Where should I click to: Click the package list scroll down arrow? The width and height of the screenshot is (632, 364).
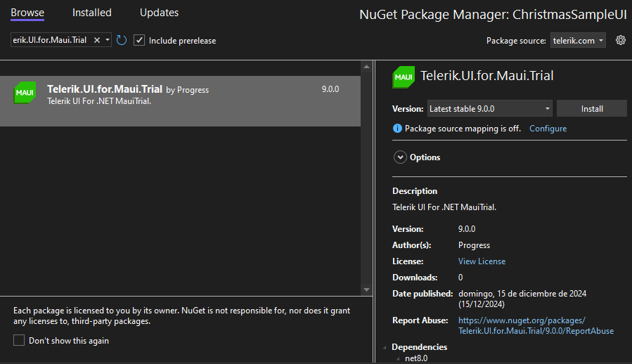(366, 290)
